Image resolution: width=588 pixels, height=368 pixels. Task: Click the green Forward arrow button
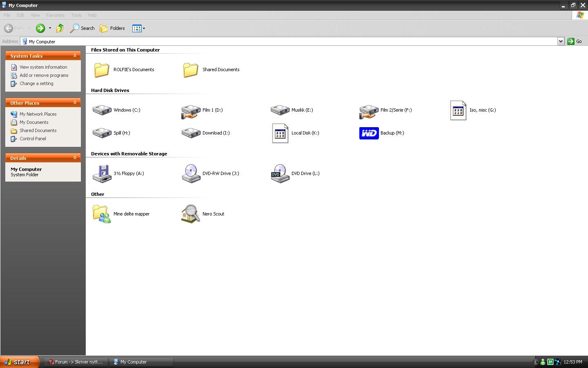[x=40, y=28]
